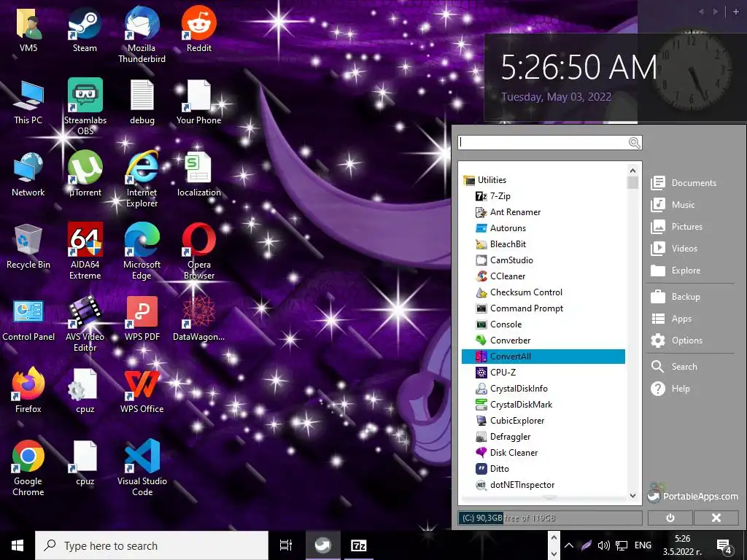Open the Backup menu option
The height and width of the screenshot is (560, 747).
point(676,297)
